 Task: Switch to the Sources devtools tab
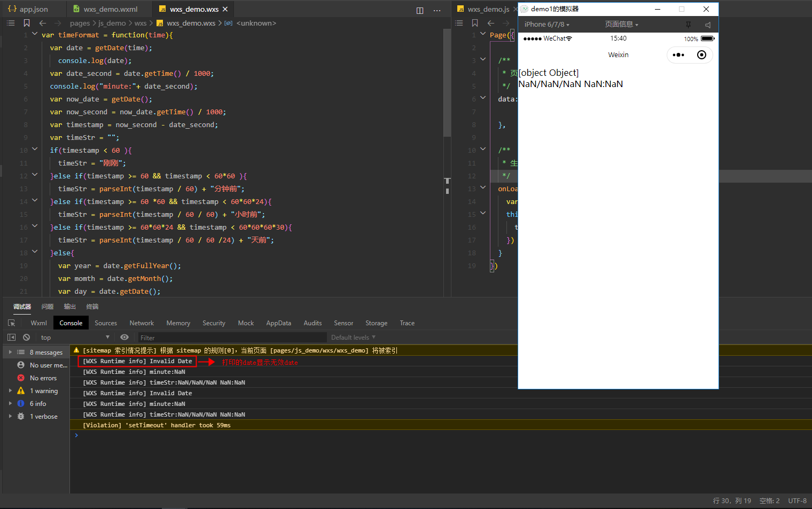pyautogui.click(x=106, y=323)
